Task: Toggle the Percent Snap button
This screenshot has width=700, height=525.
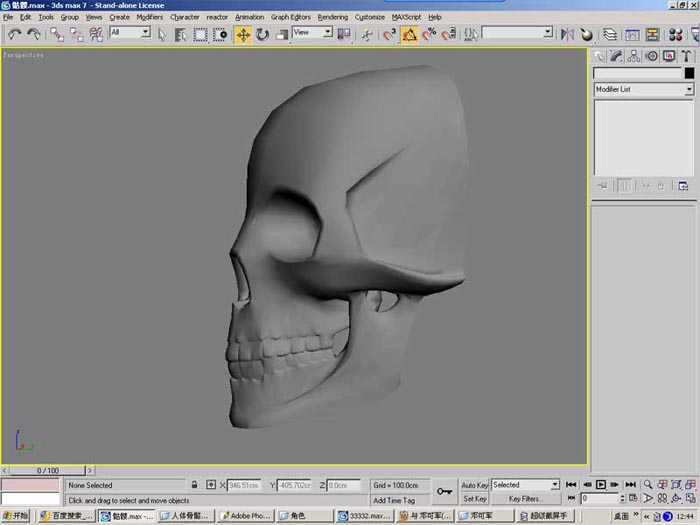Action: tap(429, 34)
